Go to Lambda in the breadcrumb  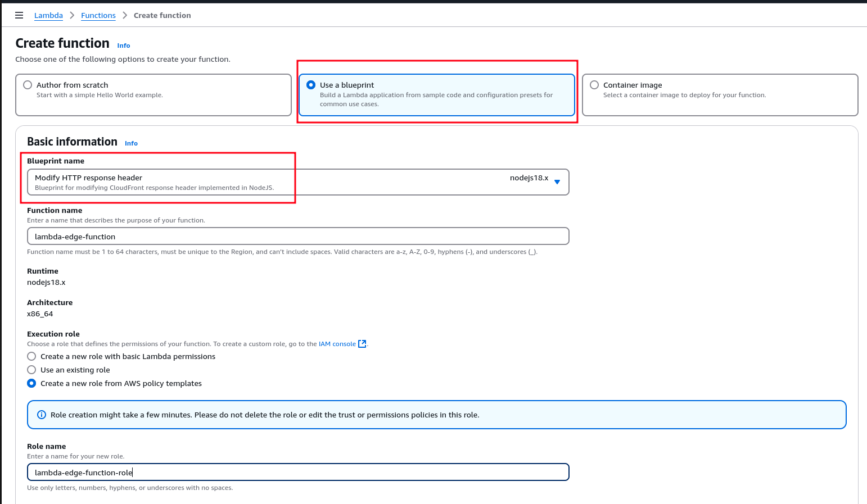click(x=48, y=15)
